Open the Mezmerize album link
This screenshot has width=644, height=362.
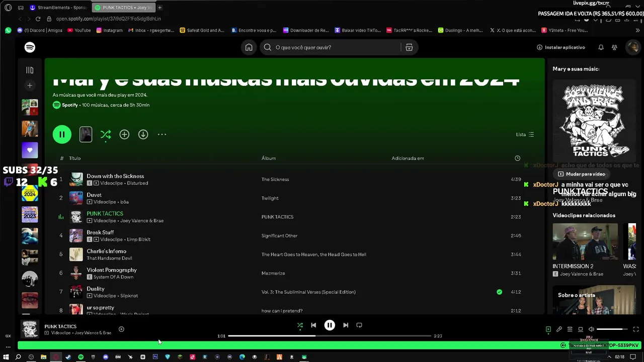(x=273, y=274)
